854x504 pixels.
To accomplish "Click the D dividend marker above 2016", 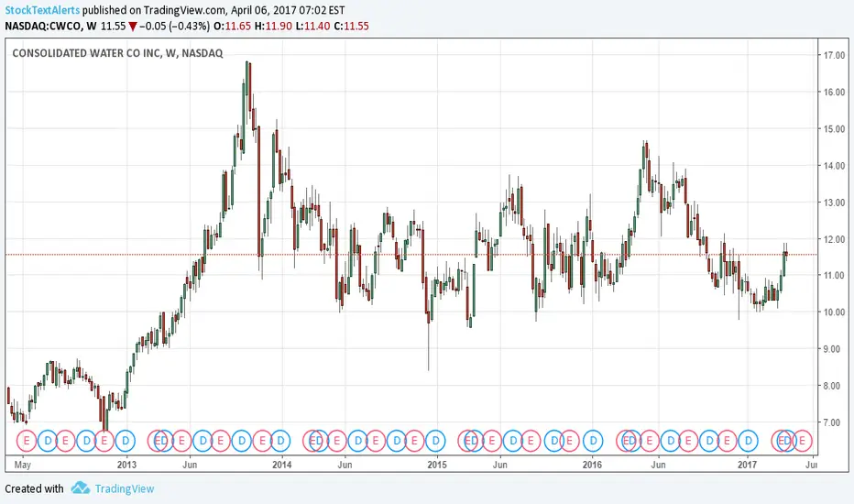I will tap(593, 440).
